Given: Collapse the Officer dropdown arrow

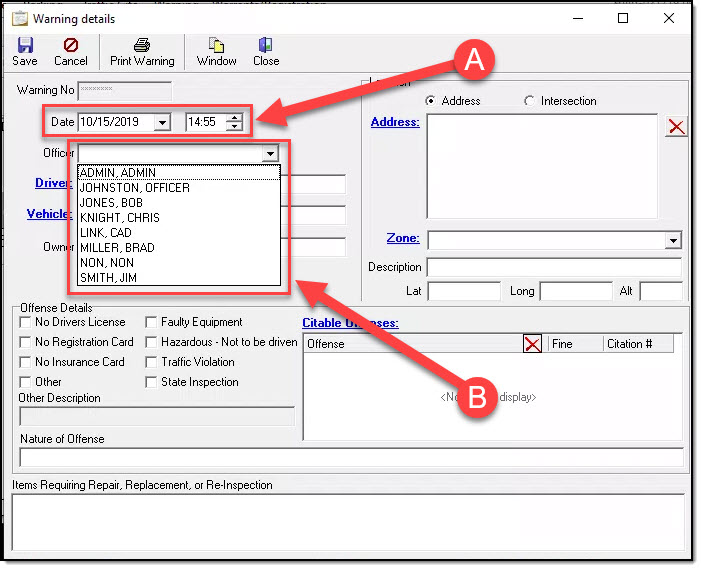Looking at the screenshot, I should [x=269, y=153].
